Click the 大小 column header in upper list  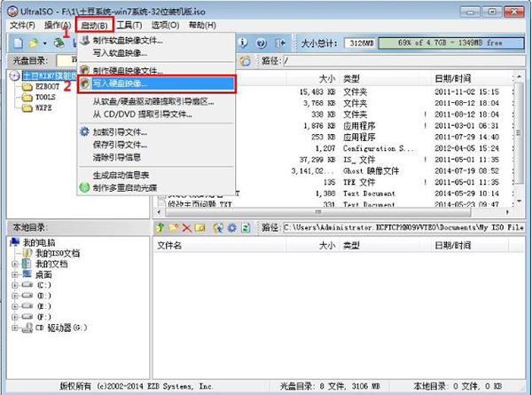click(312, 79)
